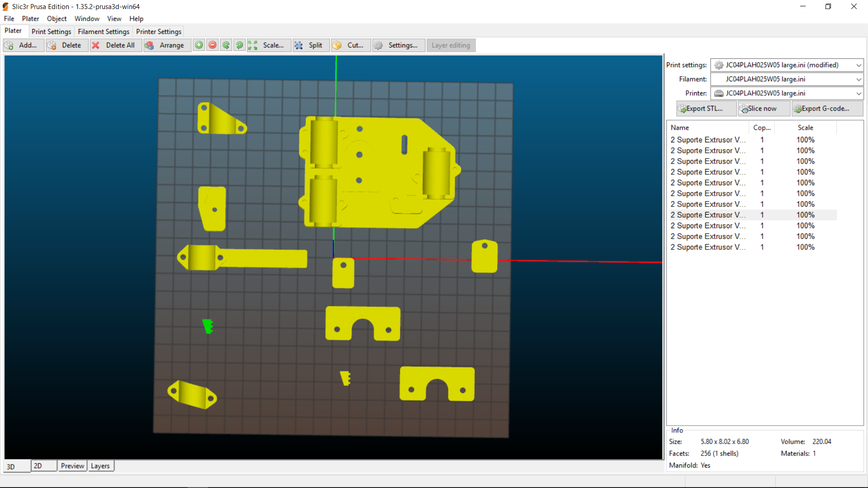Screen dimensions: 868x488
Task: Switch to the Plater tab
Action: [x=13, y=31]
